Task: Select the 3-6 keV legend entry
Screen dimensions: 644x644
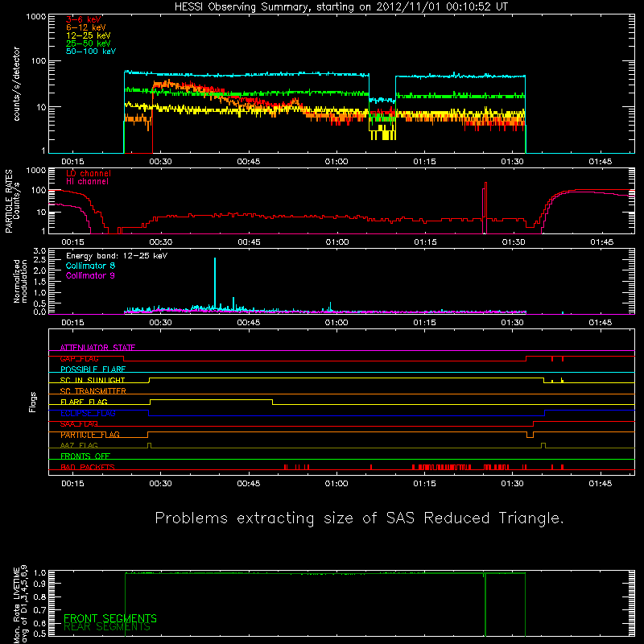Action: (84, 19)
